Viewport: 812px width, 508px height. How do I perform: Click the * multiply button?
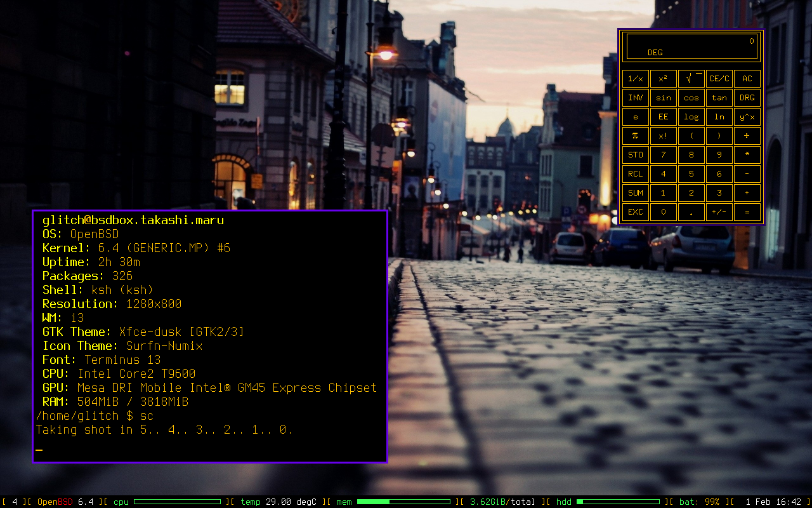(747, 155)
